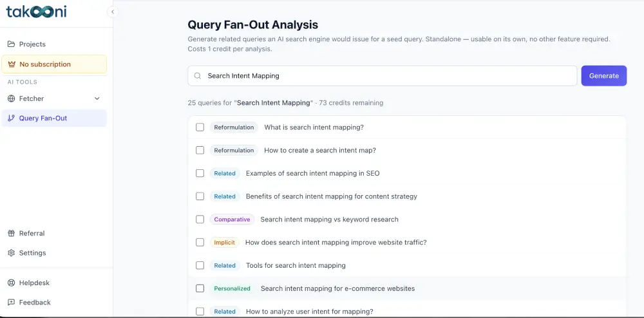
Task: Click the Generate button
Action: coord(604,76)
